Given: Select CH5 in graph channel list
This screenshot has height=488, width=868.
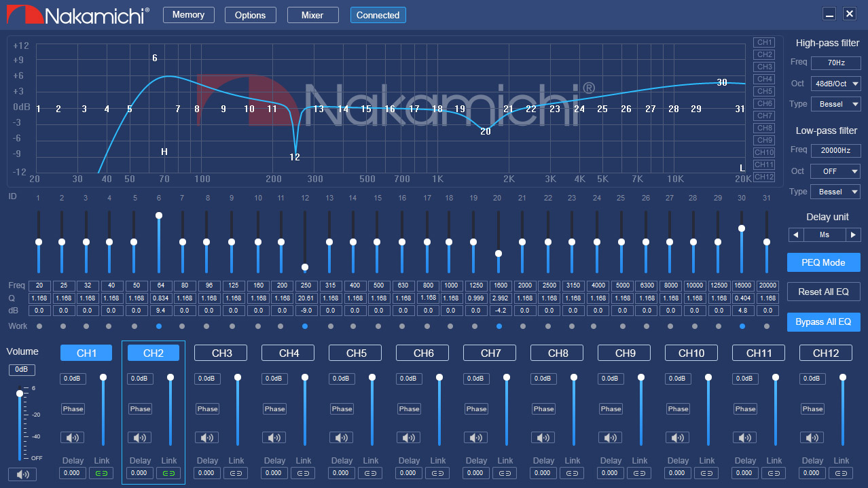Looking at the screenshot, I should pos(764,91).
